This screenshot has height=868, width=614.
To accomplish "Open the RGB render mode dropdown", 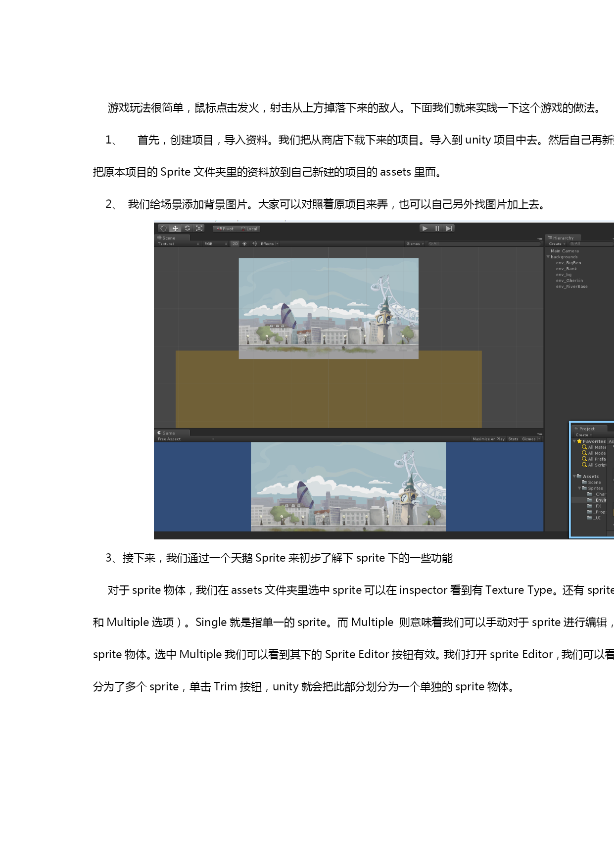I will [215, 244].
